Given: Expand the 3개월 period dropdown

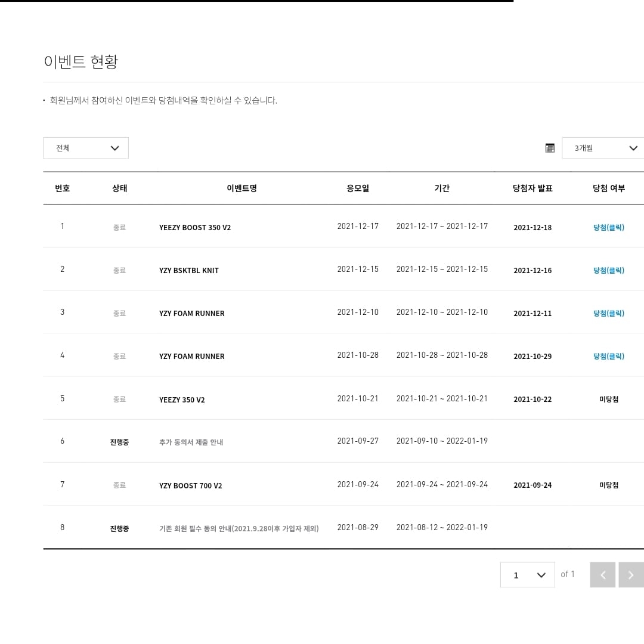Looking at the screenshot, I should [603, 148].
